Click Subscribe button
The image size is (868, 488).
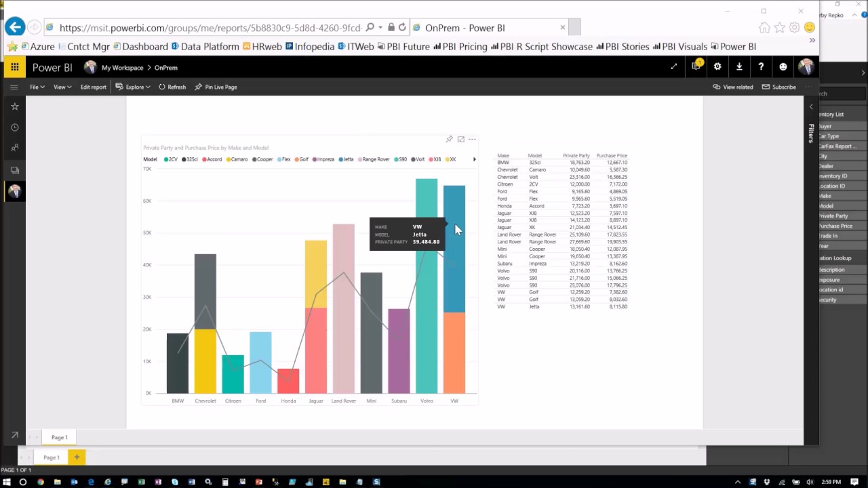tap(778, 87)
